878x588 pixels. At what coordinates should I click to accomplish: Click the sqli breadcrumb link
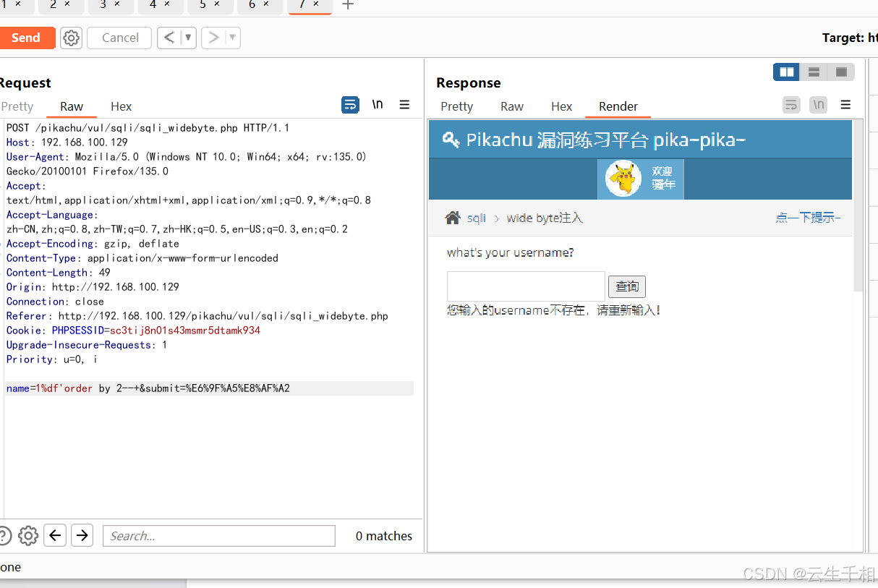pyautogui.click(x=477, y=218)
